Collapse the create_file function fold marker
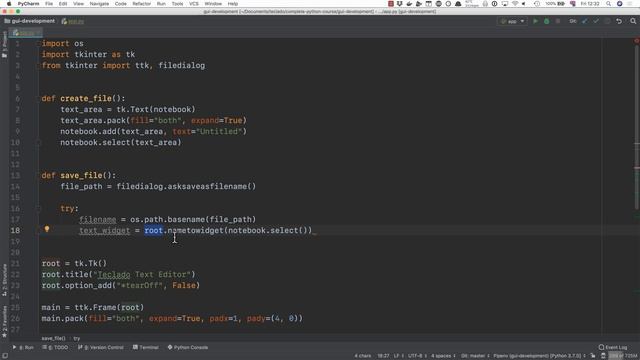This screenshot has width=640, height=360. [39, 98]
